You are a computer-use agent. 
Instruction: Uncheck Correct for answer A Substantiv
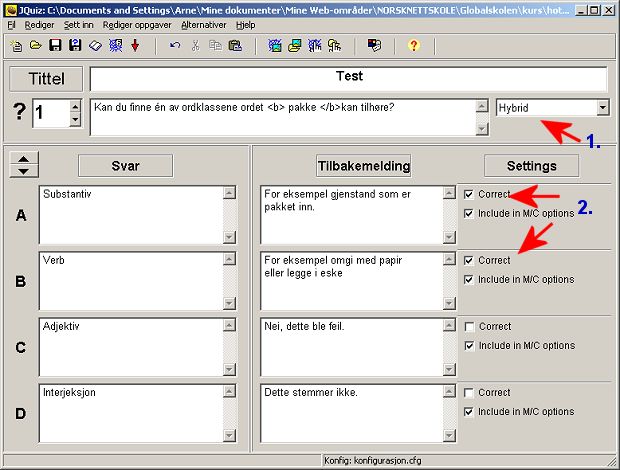pyautogui.click(x=469, y=194)
